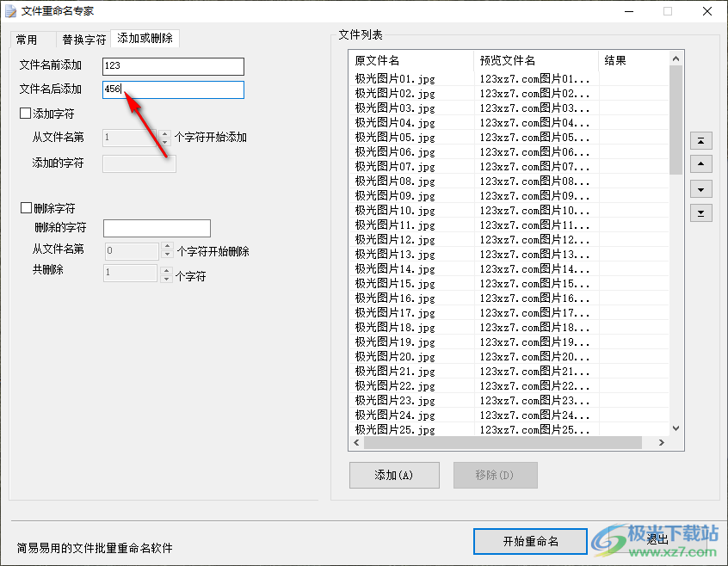Move selected file to top of list
This screenshot has width=728, height=566.
click(x=701, y=140)
